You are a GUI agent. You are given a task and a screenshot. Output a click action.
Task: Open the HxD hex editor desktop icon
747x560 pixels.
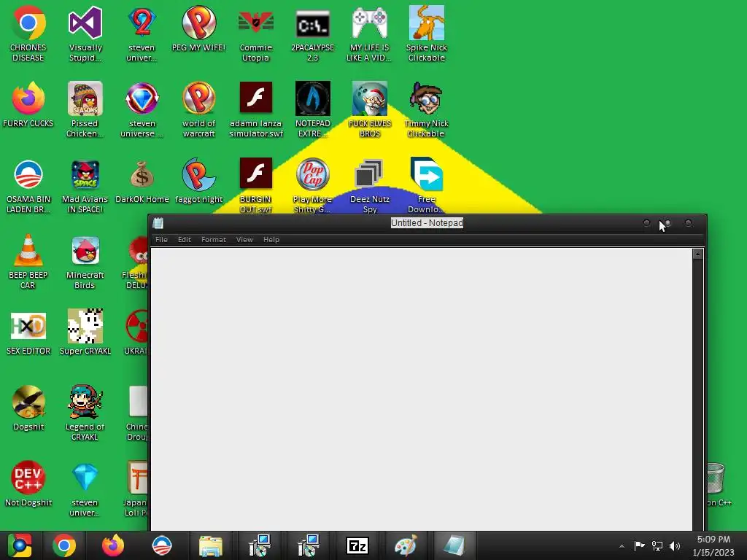28,332
